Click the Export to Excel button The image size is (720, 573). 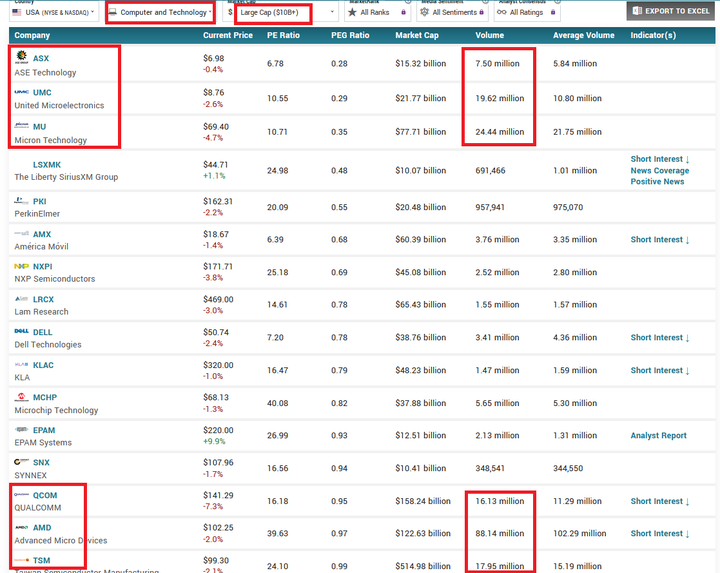[x=671, y=11]
